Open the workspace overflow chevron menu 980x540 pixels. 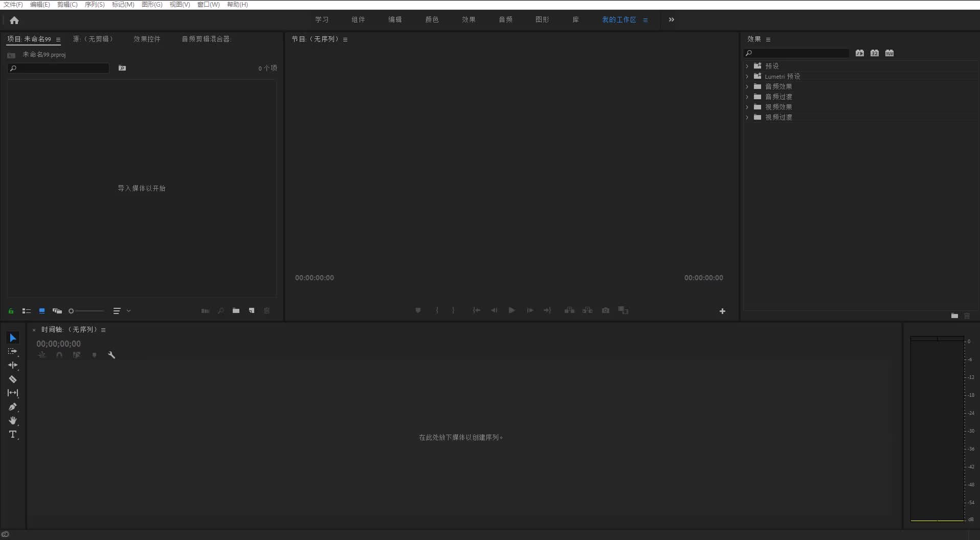672,19
